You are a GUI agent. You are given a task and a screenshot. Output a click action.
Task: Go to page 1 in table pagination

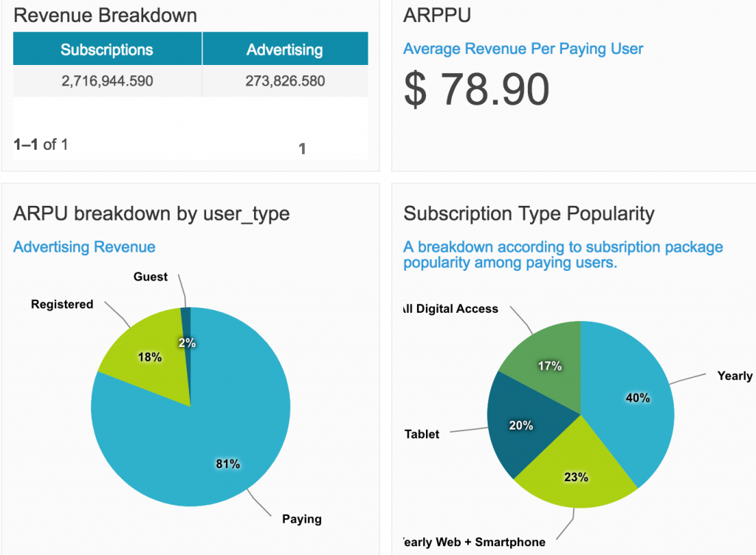pyautogui.click(x=302, y=148)
